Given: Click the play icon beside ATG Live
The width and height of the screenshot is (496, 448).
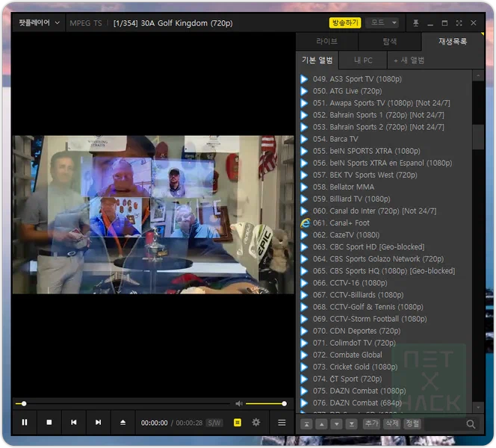Looking at the screenshot, I should pyautogui.click(x=304, y=91).
